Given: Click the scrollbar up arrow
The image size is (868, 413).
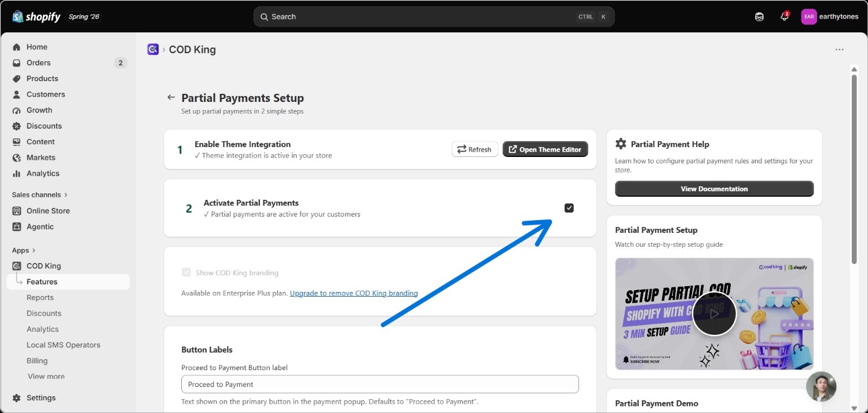Looking at the screenshot, I should click(854, 69).
